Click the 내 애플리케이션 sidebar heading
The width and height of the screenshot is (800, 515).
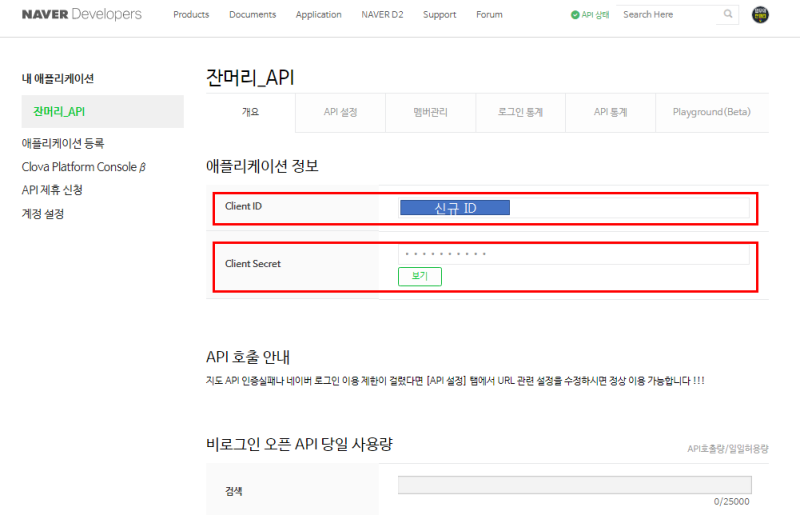(58, 79)
